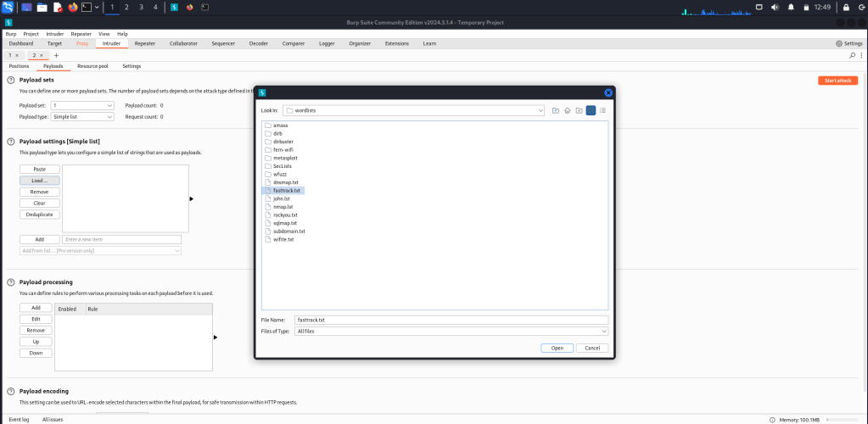The width and height of the screenshot is (868, 424).
Task: Open the Settings gear in Burp Suite
Action: (848, 43)
